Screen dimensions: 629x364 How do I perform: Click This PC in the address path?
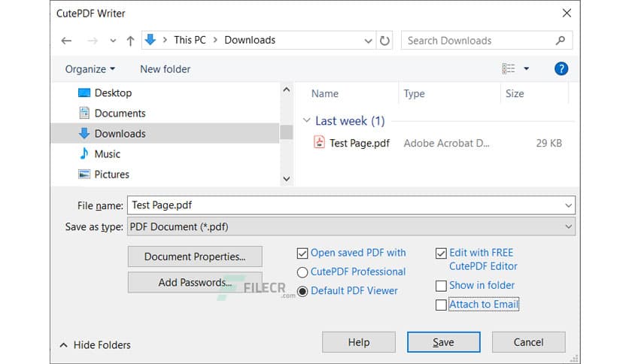[x=190, y=40]
